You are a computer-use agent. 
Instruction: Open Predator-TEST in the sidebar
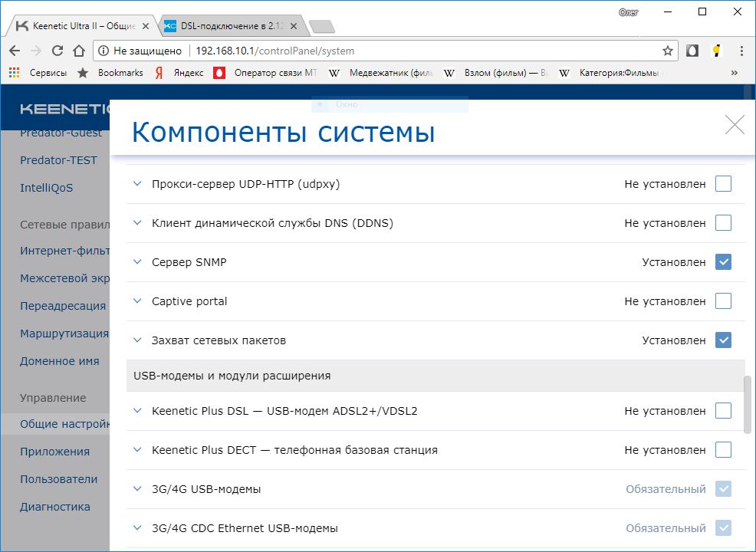coord(58,160)
